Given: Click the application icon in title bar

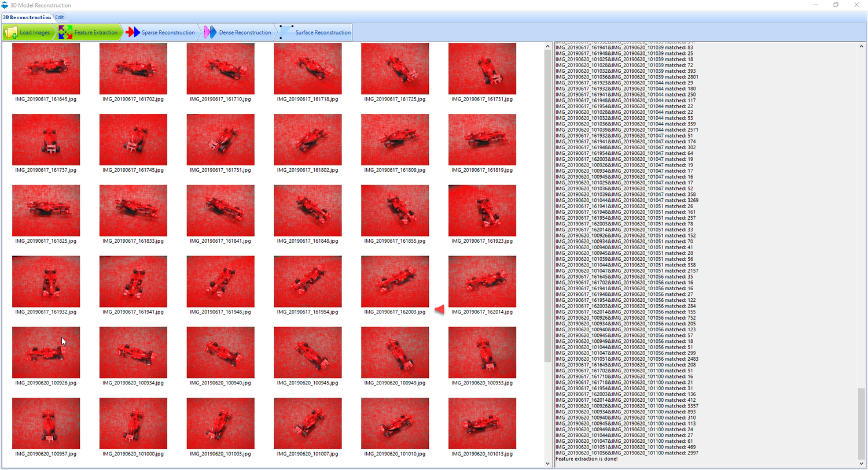Looking at the screenshot, I should tap(5, 5).
